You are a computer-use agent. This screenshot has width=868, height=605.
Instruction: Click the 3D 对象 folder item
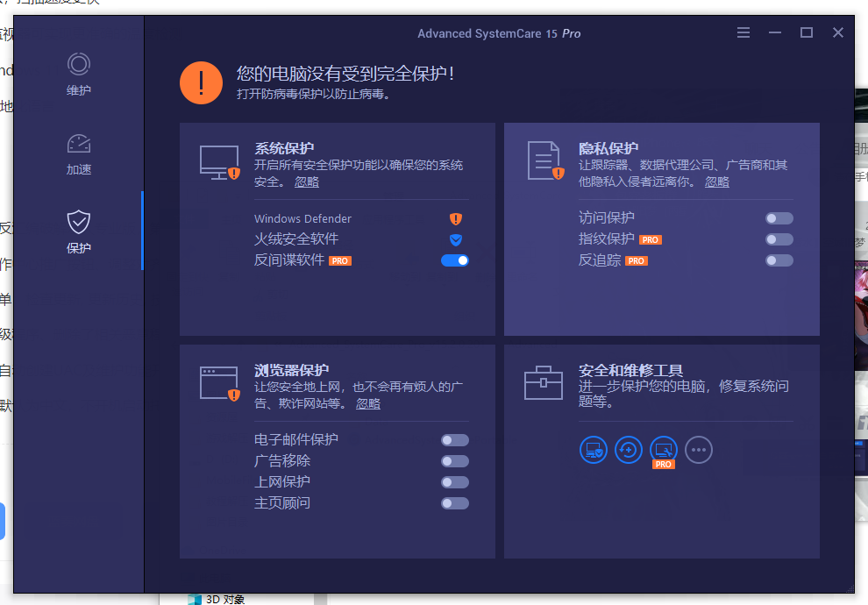[x=224, y=599]
